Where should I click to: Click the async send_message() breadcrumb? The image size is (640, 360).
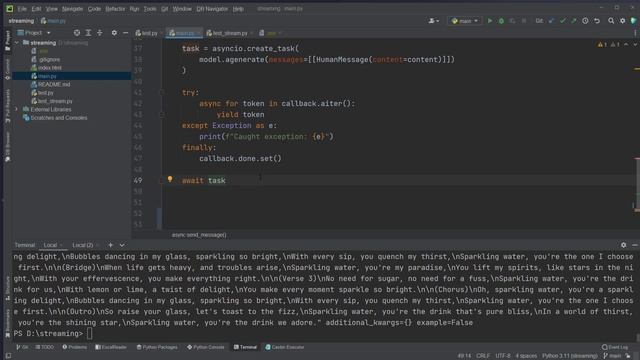click(199, 235)
